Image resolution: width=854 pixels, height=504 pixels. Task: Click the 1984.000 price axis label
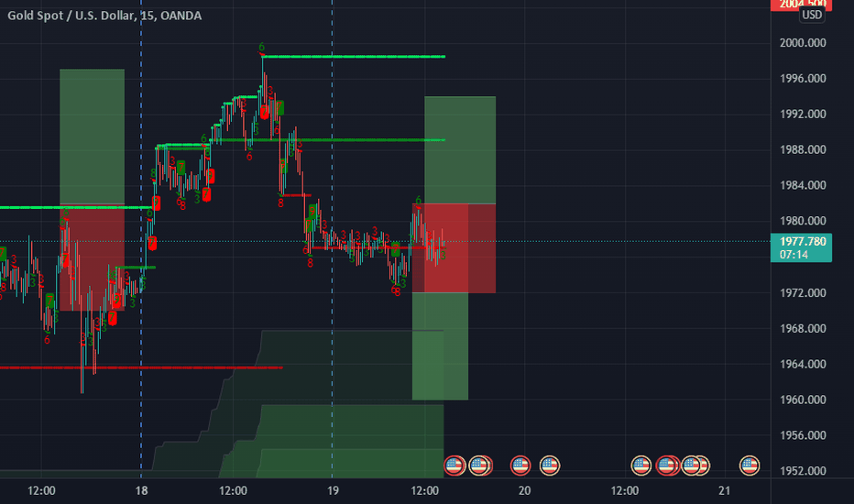point(803,185)
